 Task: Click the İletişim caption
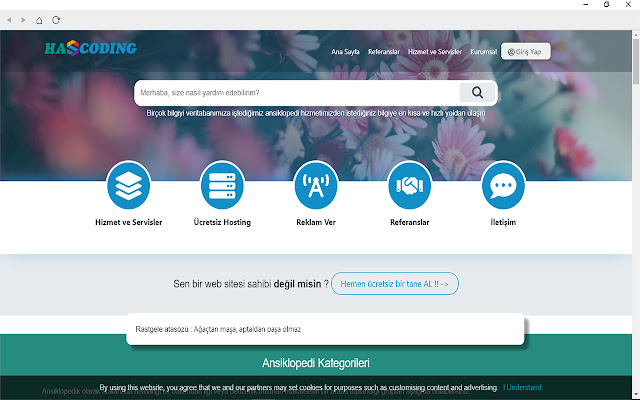tap(503, 222)
